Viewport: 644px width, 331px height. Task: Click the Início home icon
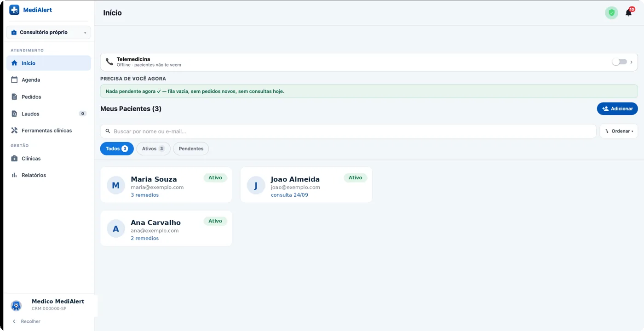click(14, 63)
